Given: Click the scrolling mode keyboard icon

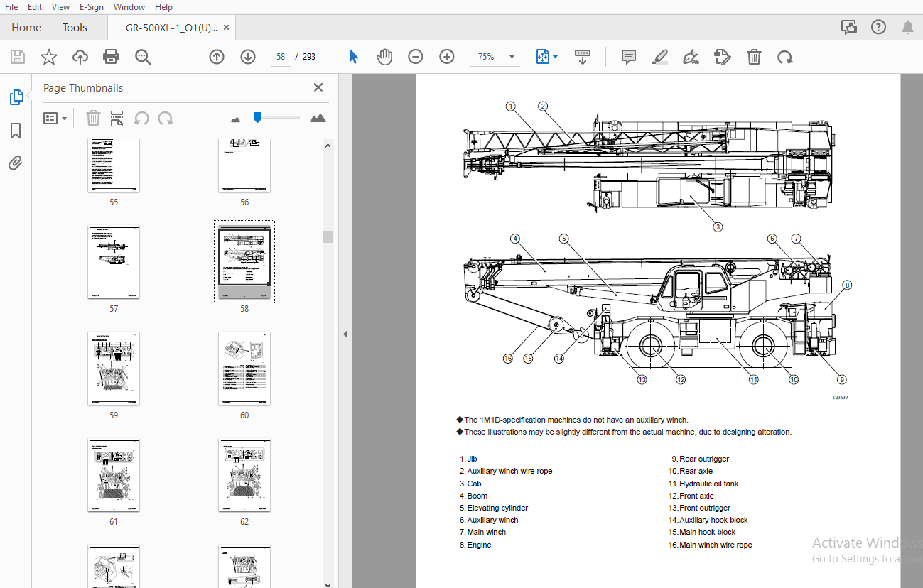Looking at the screenshot, I should click(582, 57).
